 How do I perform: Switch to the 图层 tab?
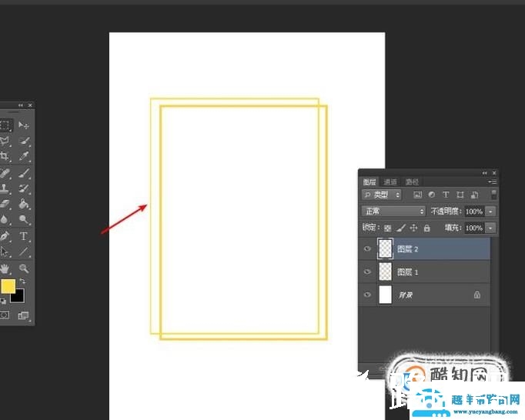tap(370, 182)
